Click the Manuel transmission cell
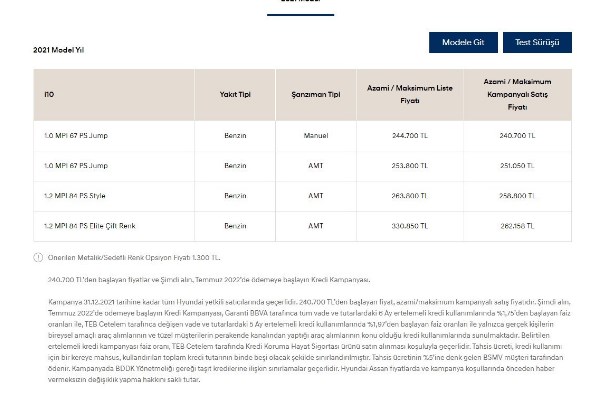611x399 pixels. pos(316,136)
